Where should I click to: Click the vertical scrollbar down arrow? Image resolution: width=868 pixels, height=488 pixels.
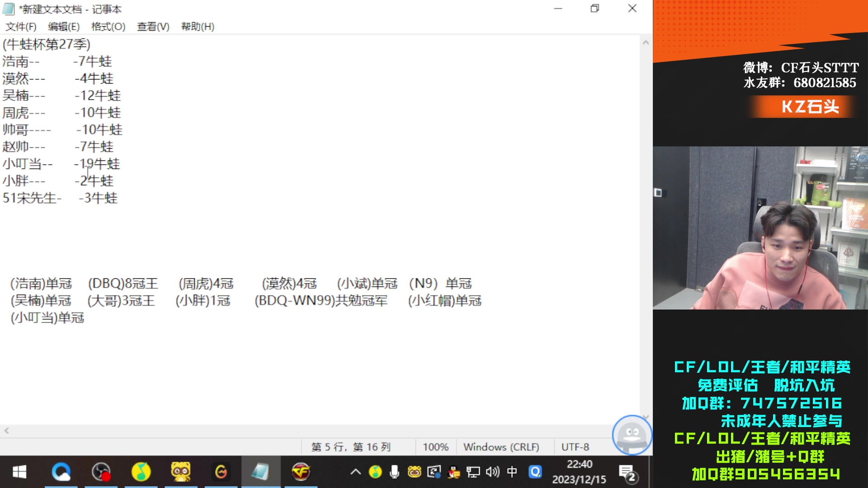646,417
